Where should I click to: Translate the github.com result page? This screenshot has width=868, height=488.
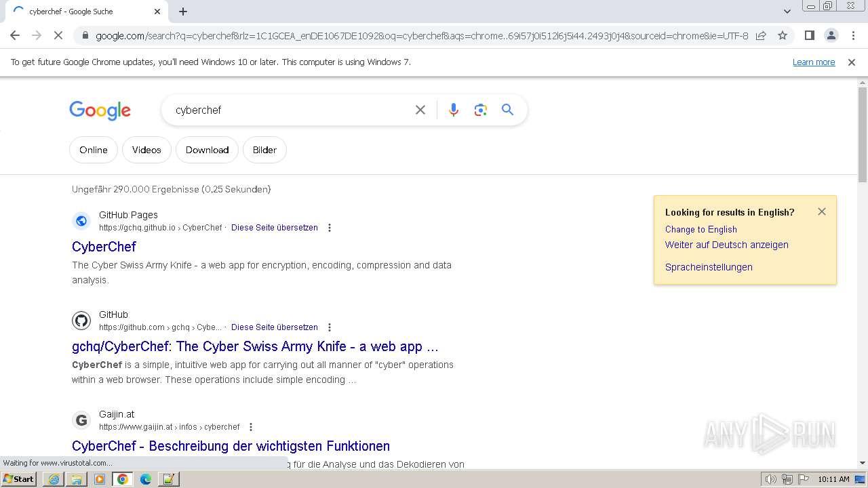coord(275,327)
